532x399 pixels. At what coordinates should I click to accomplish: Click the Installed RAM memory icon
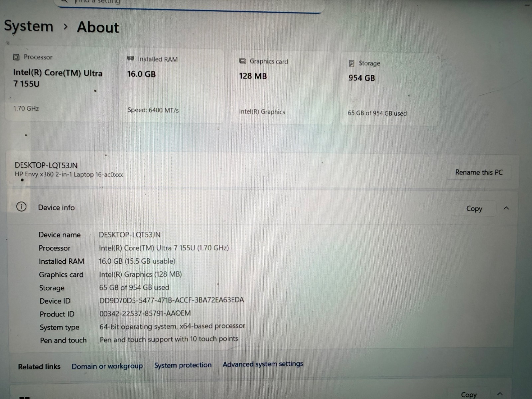point(130,59)
